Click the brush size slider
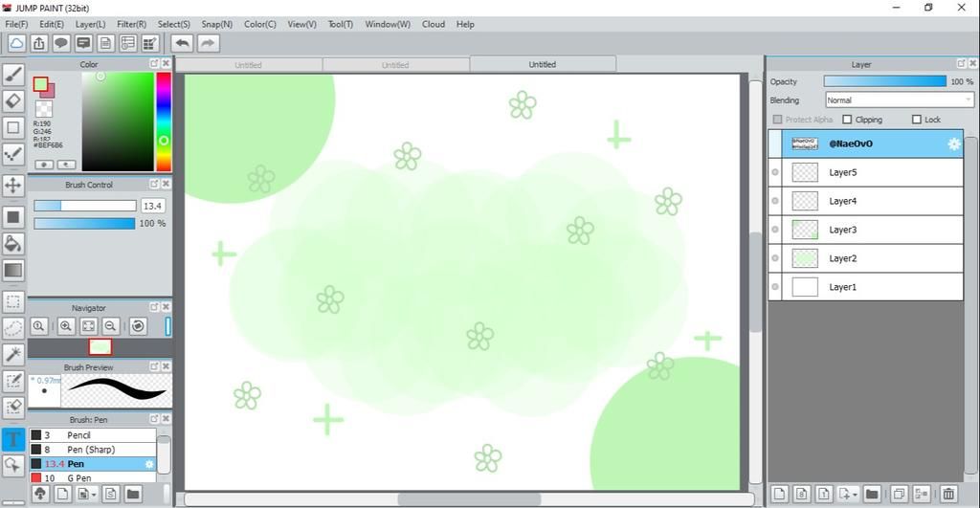 coord(85,206)
